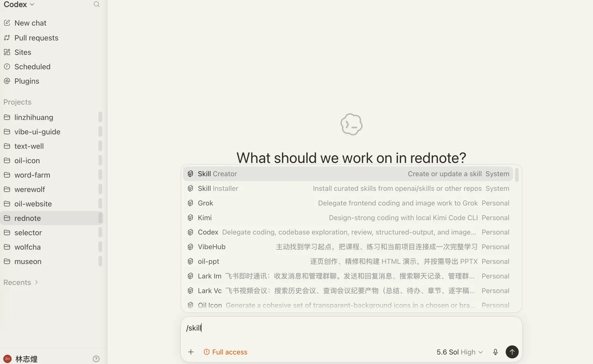
Task: Choose the Lark Vc skill
Action: [348, 291]
